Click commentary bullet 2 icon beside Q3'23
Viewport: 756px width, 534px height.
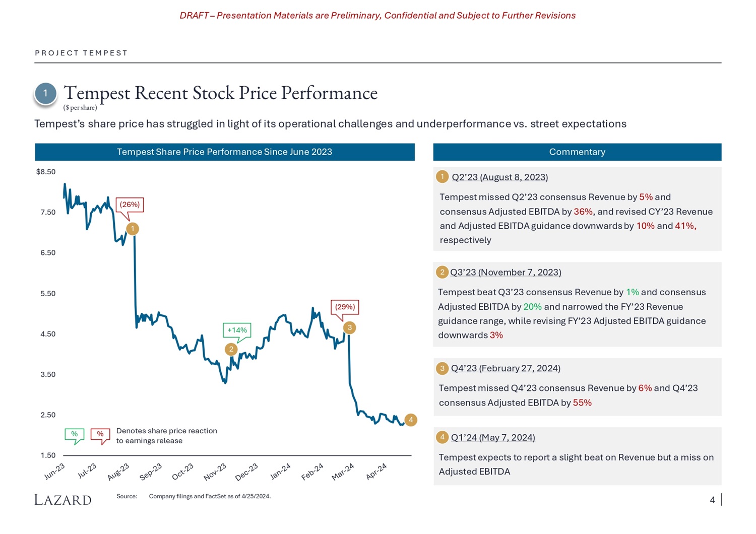442,272
